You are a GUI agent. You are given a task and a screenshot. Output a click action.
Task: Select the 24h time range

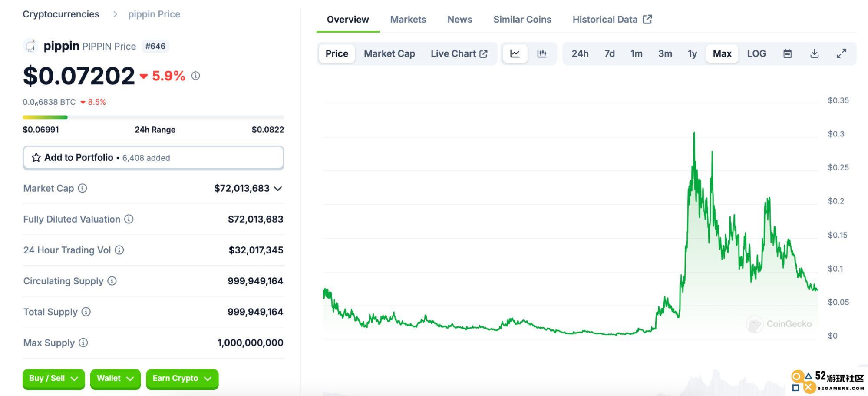(580, 53)
